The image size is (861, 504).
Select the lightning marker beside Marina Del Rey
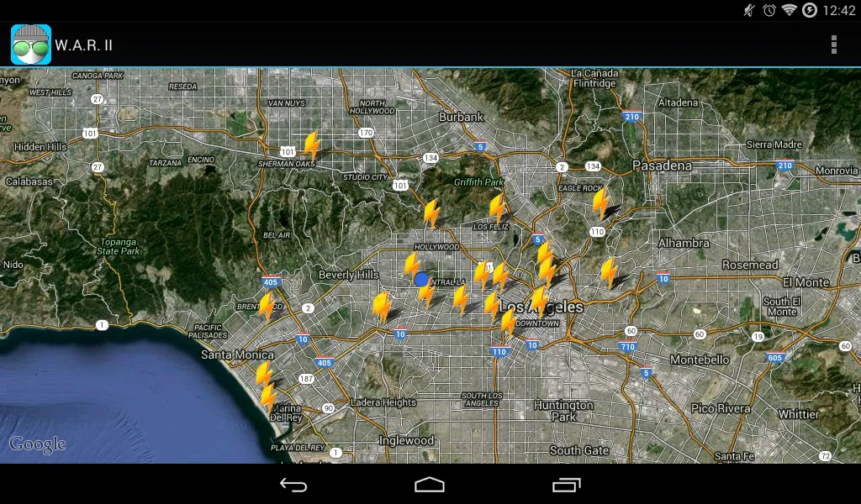pyautogui.click(x=268, y=397)
